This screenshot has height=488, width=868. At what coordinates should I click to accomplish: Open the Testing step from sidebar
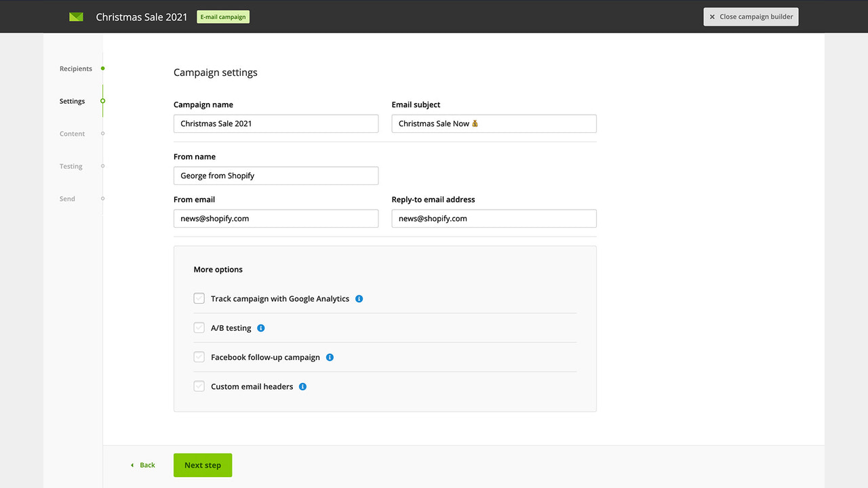[x=71, y=166]
